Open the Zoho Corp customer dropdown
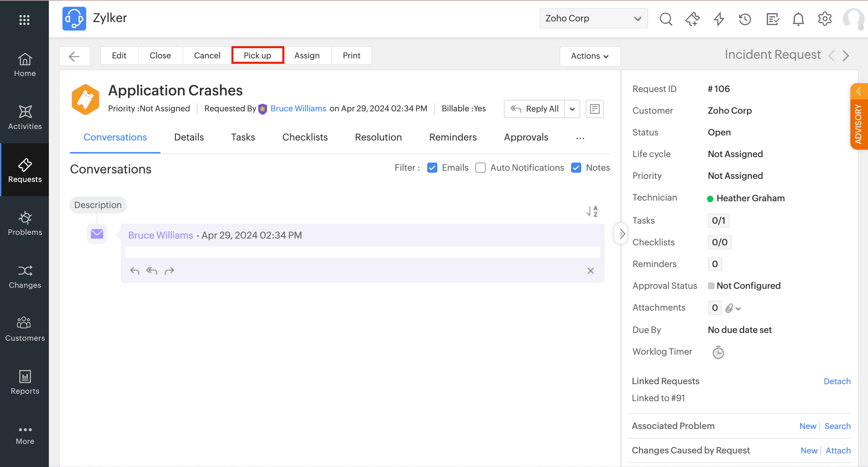The width and height of the screenshot is (868, 467). coord(593,18)
